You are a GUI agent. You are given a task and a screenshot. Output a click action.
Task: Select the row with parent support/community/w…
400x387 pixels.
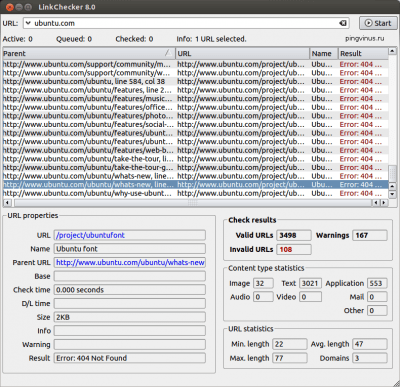tap(195, 73)
